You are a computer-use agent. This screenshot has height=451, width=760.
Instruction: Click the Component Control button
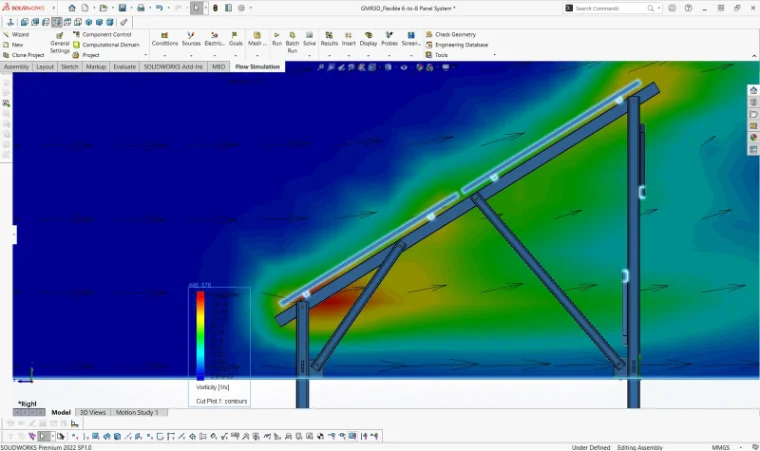tap(102, 34)
